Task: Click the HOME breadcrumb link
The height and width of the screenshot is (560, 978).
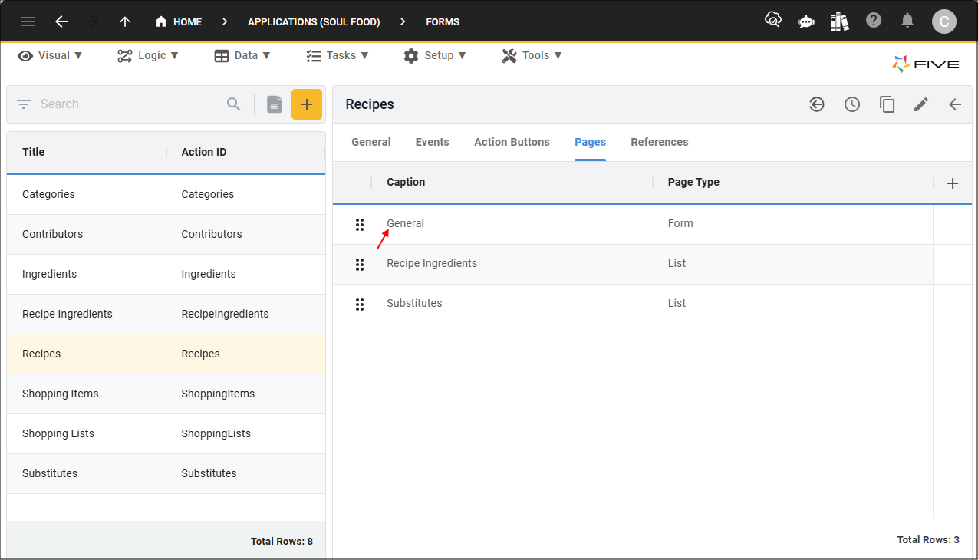Action: pyautogui.click(x=187, y=22)
